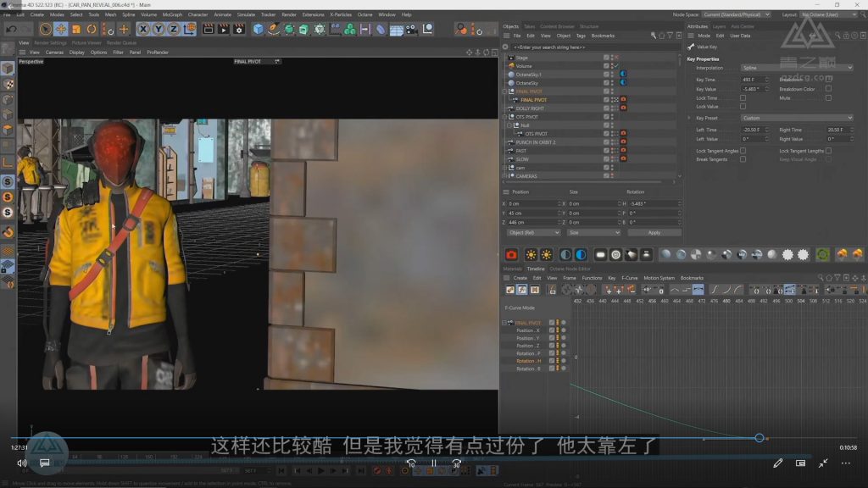
Task: Switch to the Timeline tab
Action: tap(536, 269)
